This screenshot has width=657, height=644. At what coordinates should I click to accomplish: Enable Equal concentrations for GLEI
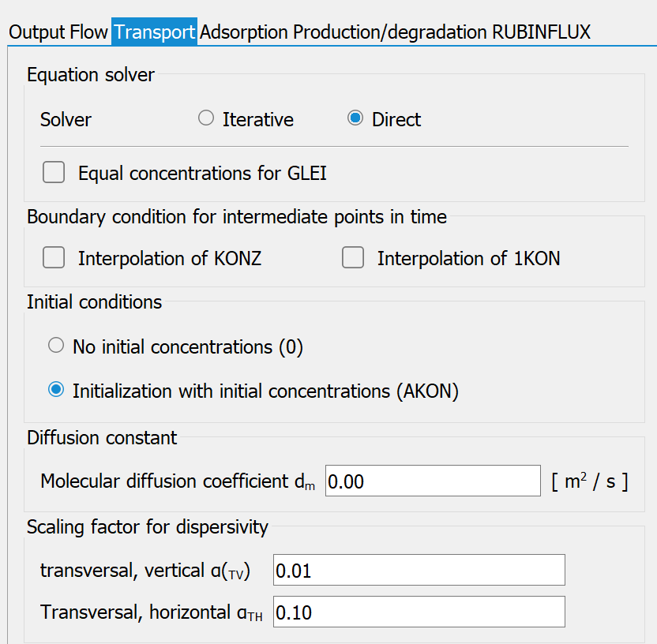[54, 172]
